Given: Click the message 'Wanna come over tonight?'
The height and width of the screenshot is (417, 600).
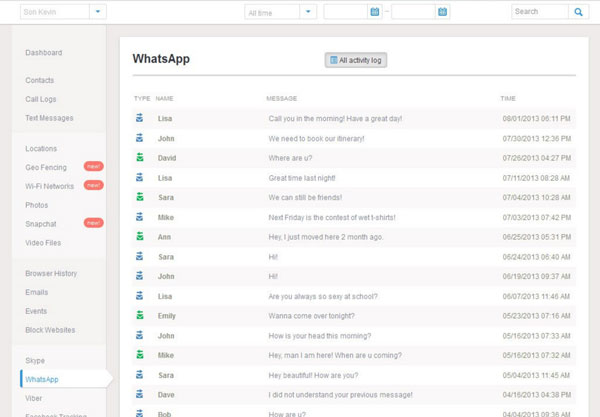Looking at the screenshot, I should (311, 316).
